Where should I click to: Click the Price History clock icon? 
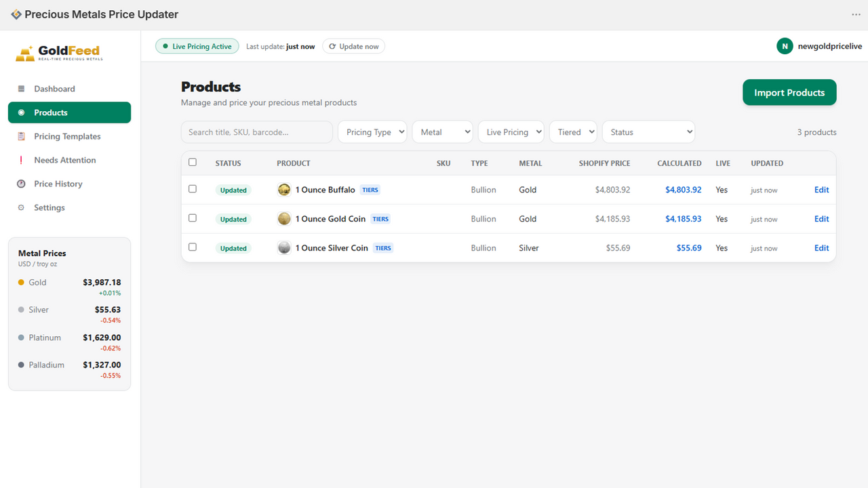point(21,184)
